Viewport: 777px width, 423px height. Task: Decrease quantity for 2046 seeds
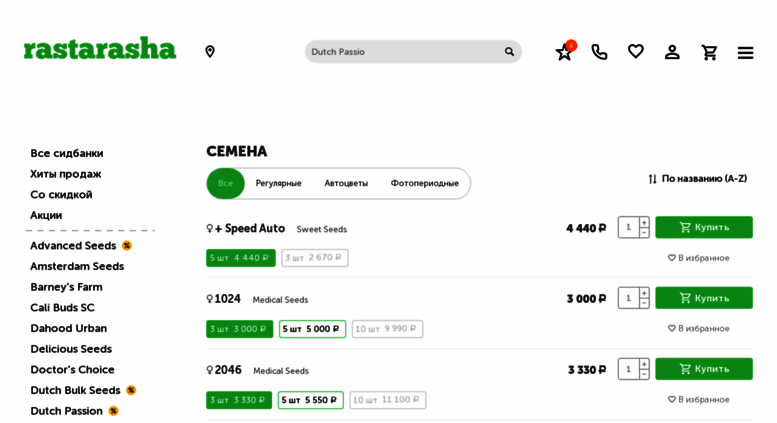click(x=644, y=374)
